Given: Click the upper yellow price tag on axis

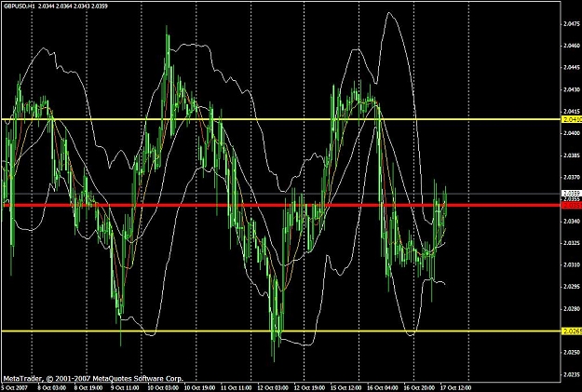Looking at the screenshot, I should (572, 119).
